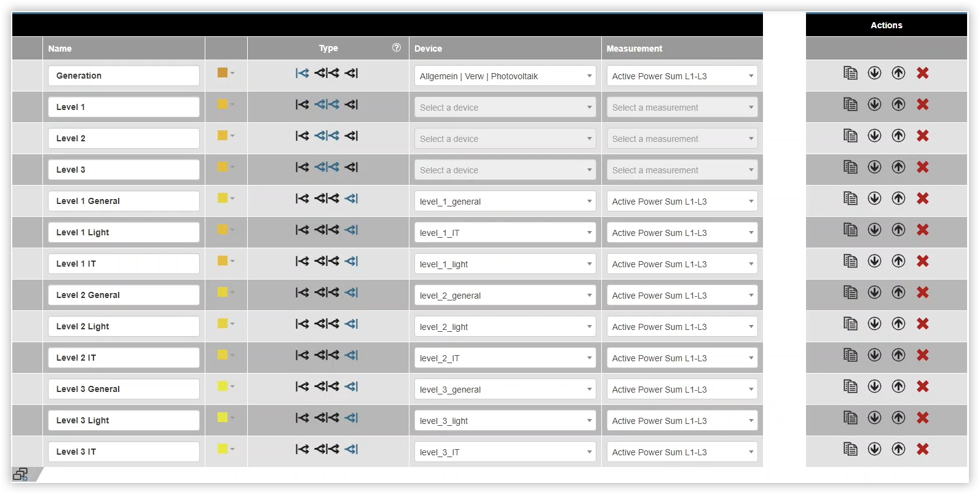This screenshot has height=494, width=980.
Task: Open the Level 2 row color picker
Action: point(226,135)
